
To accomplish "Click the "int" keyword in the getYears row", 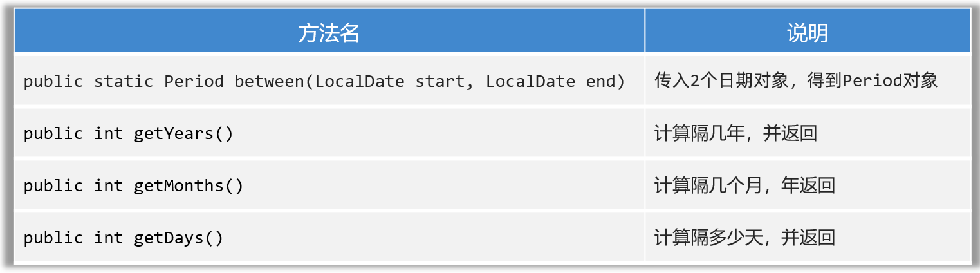I will pos(108,133).
